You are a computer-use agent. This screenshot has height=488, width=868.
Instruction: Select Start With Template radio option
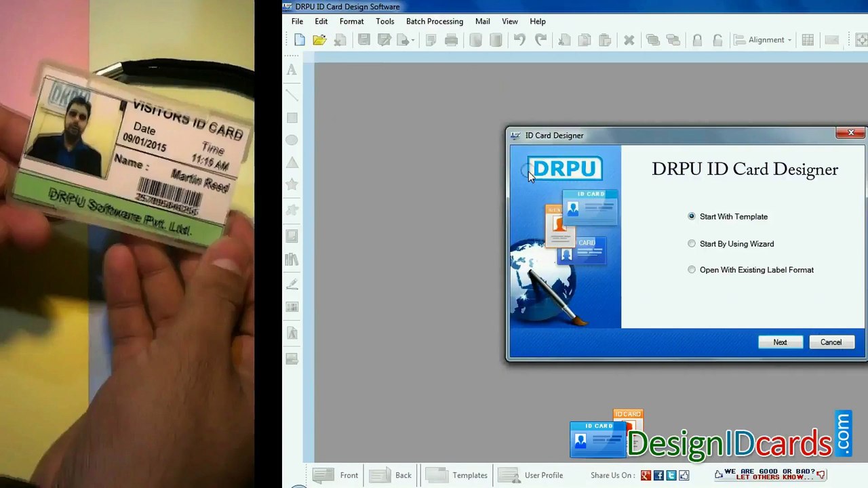[x=728, y=217]
